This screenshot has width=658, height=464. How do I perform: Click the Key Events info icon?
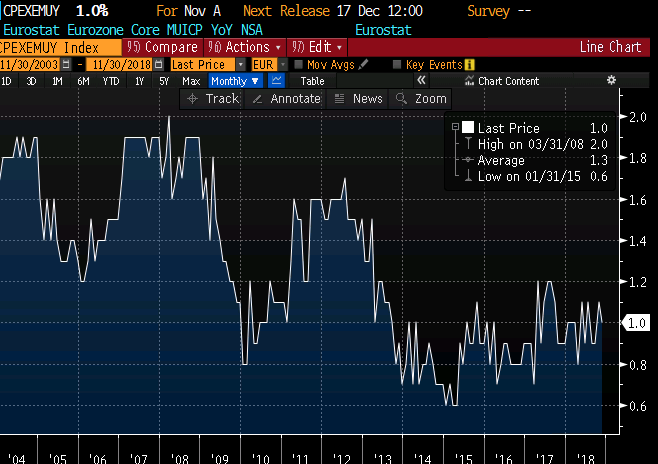pos(470,65)
